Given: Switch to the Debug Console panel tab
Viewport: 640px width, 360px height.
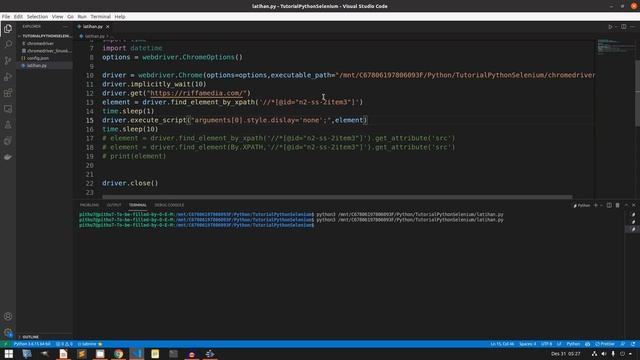Looking at the screenshot, I should coord(169,205).
